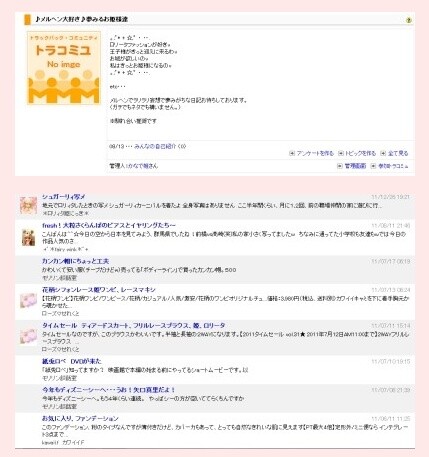Click the plus icon beside 全て見る
Screen dimensions: 429x457
coord(383,153)
